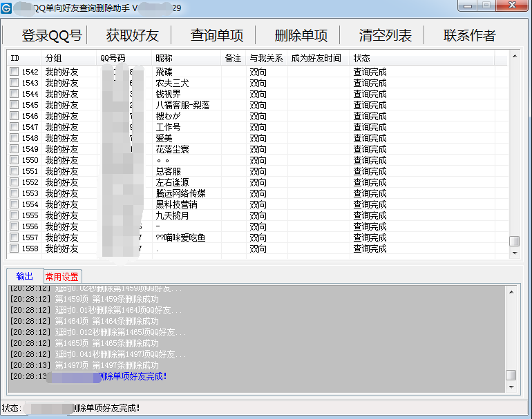Viewport: 532px width, 419px height.
Task: Select the checkbox of row 1549
Action: [x=15, y=149]
